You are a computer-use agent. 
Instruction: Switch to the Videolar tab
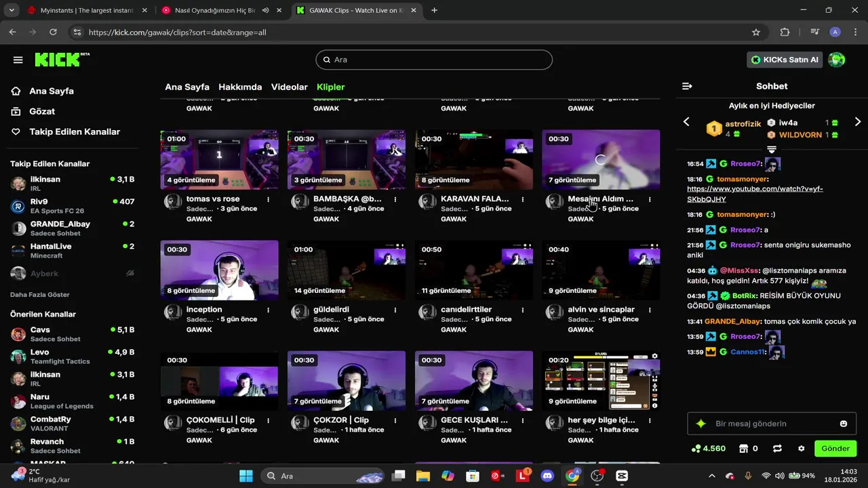[290, 87]
